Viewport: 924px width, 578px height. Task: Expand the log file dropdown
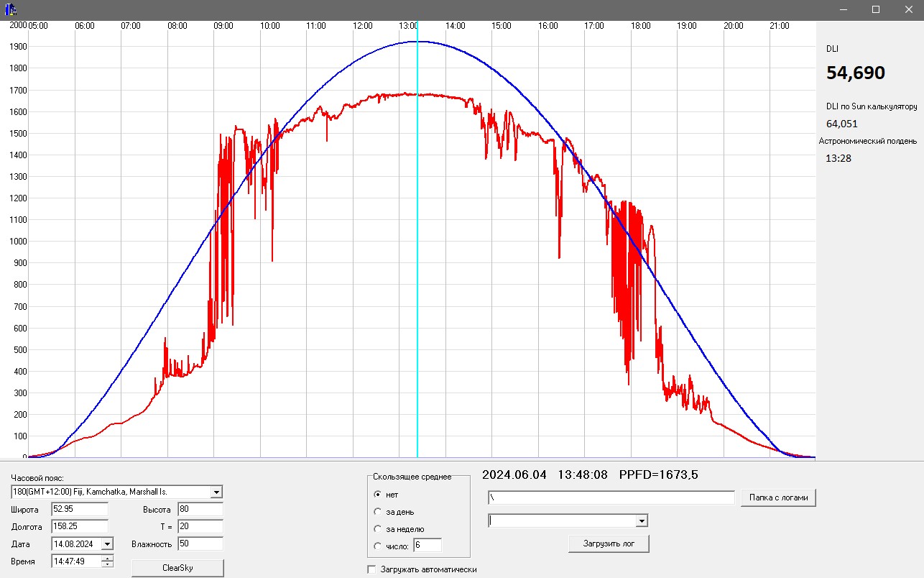tap(641, 520)
